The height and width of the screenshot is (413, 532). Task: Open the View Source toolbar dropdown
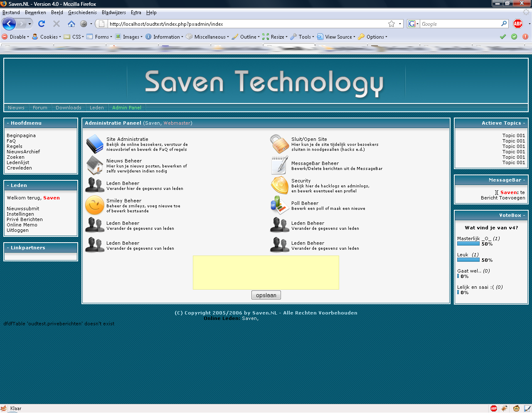pyautogui.click(x=336, y=37)
